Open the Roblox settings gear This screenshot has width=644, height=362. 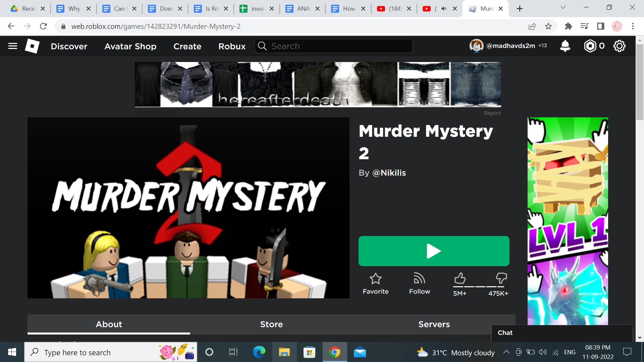(x=620, y=46)
